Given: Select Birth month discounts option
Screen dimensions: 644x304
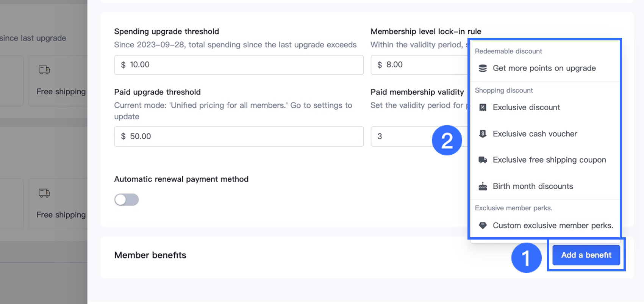Looking at the screenshot, I should 545,186.
